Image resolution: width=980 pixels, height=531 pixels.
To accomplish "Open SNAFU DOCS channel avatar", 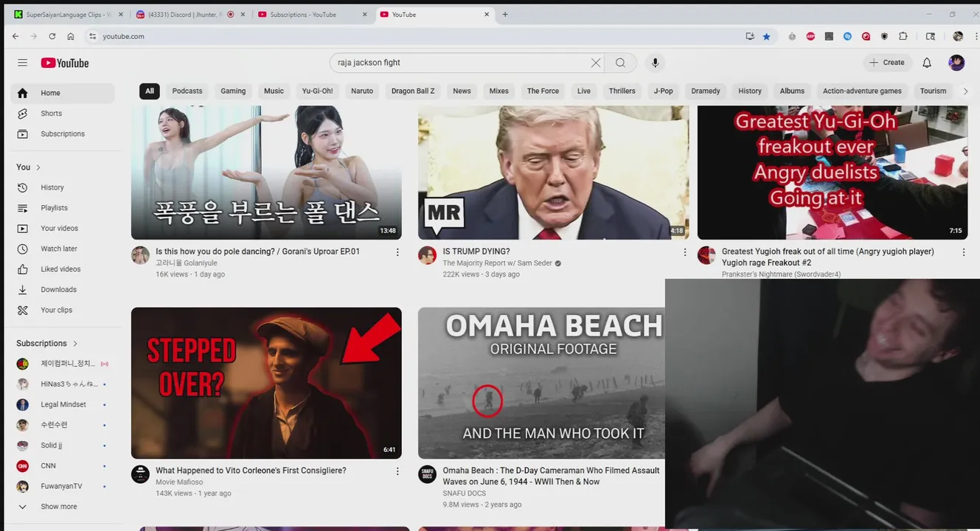I will point(427,474).
